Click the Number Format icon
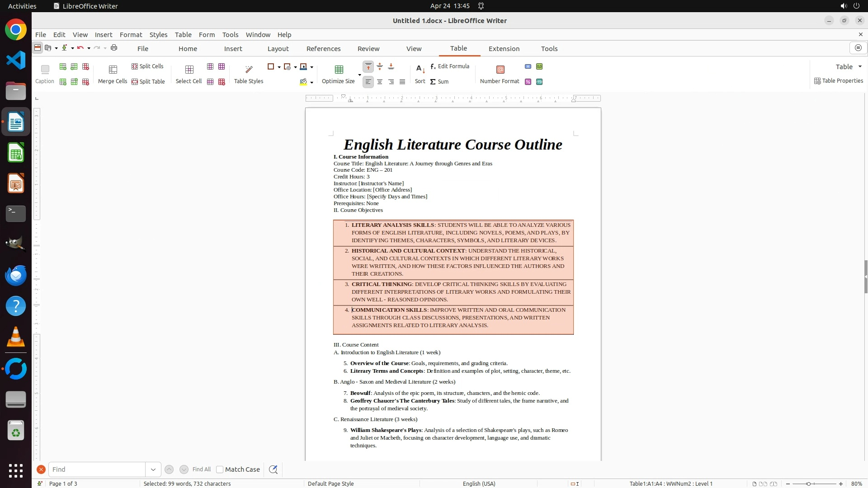The width and height of the screenshot is (868, 488). pos(500,70)
